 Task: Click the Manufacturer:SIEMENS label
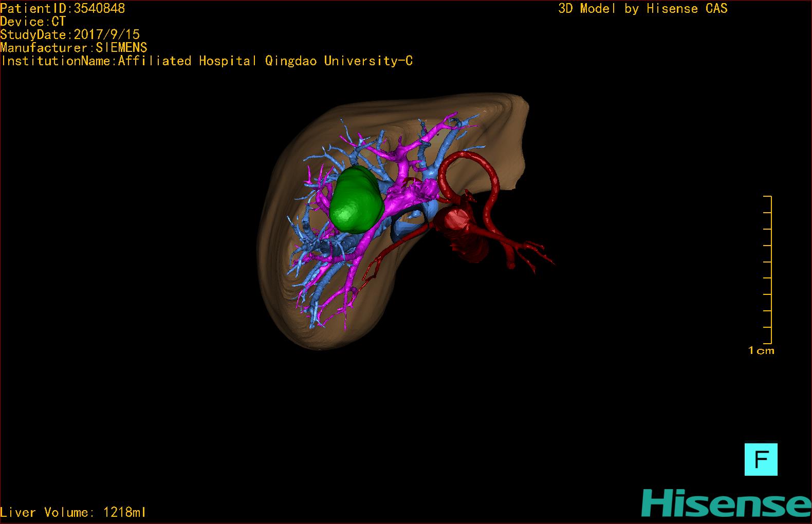point(73,48)
